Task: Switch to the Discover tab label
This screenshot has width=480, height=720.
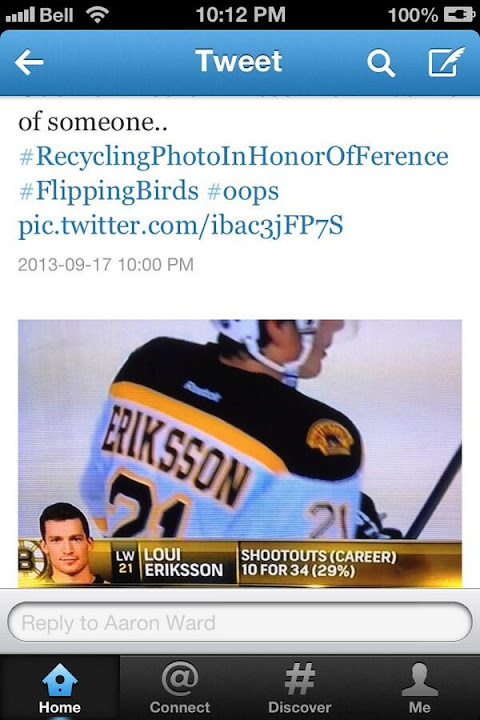Action: pyautogui.click(x=299, y=707)
